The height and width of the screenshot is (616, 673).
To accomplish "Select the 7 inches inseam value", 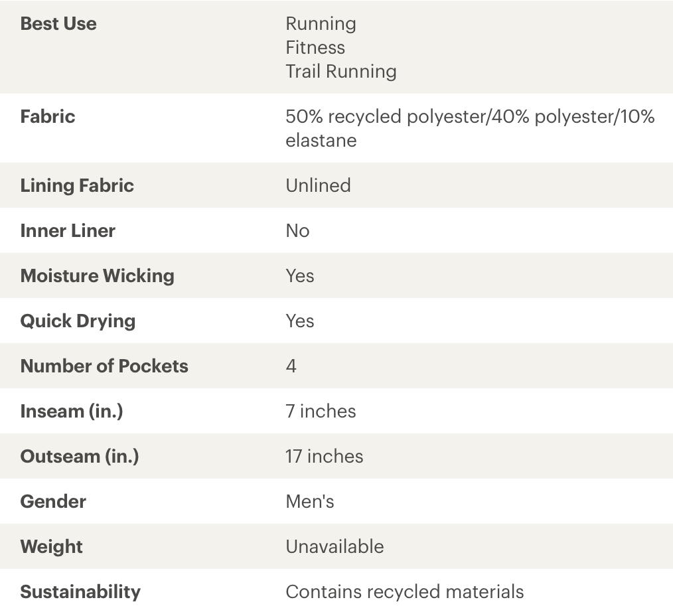I will tap(321, 412).
